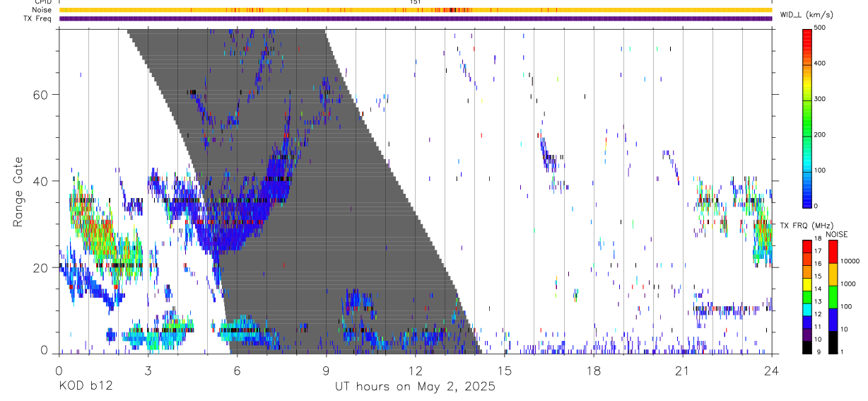The image size is (868, 401).
Task: Click the "6" UT hour tick label
Action: point(237,370)
